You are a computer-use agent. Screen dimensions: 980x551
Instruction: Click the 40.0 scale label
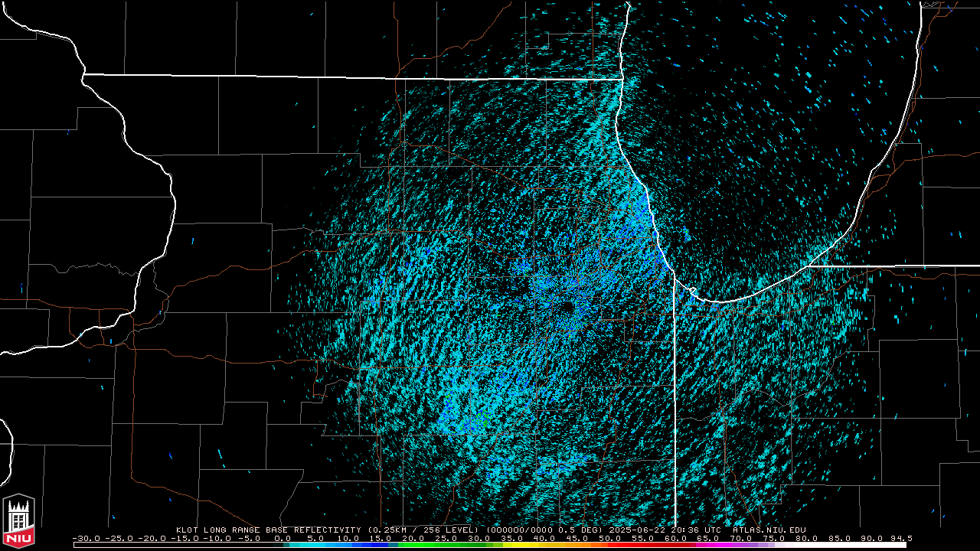pyautogui.click(x=545, y=538)
